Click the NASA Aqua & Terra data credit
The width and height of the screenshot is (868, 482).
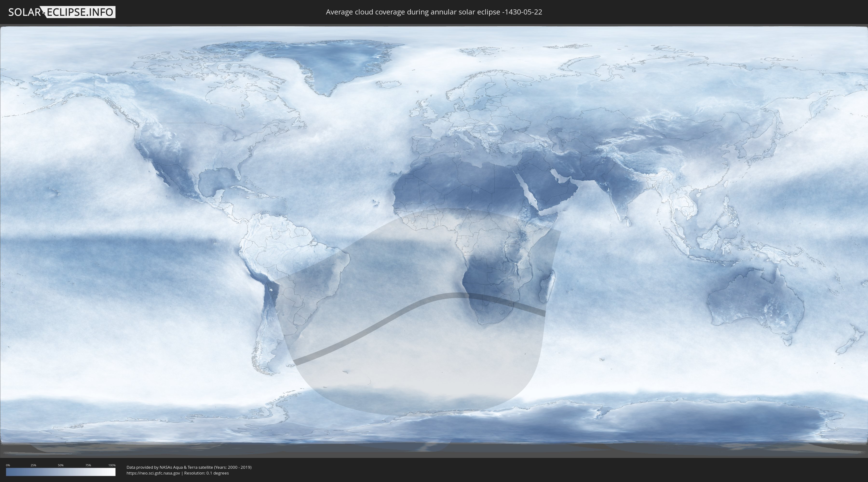[x=189, y=467]
